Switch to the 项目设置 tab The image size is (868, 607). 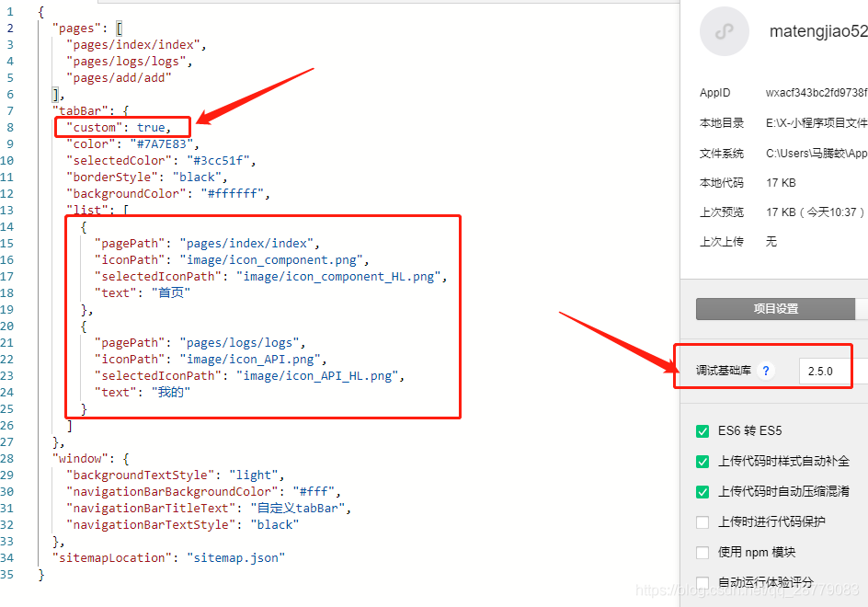[775, 309]
